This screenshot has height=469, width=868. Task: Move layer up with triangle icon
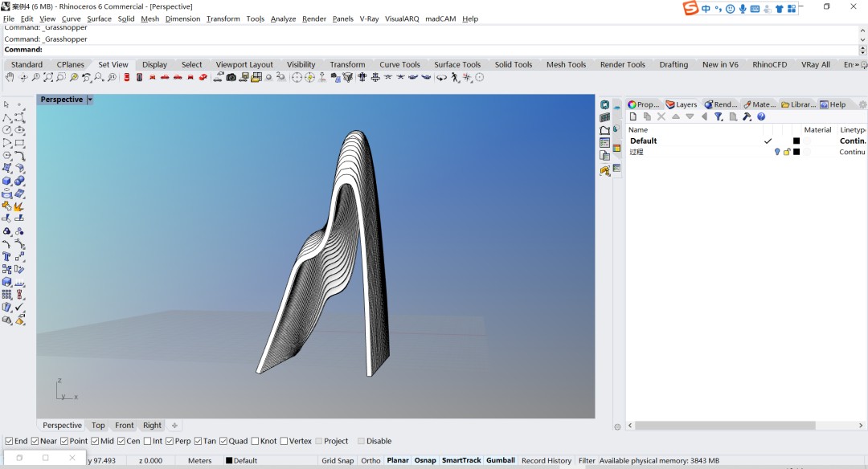(675, 116)
